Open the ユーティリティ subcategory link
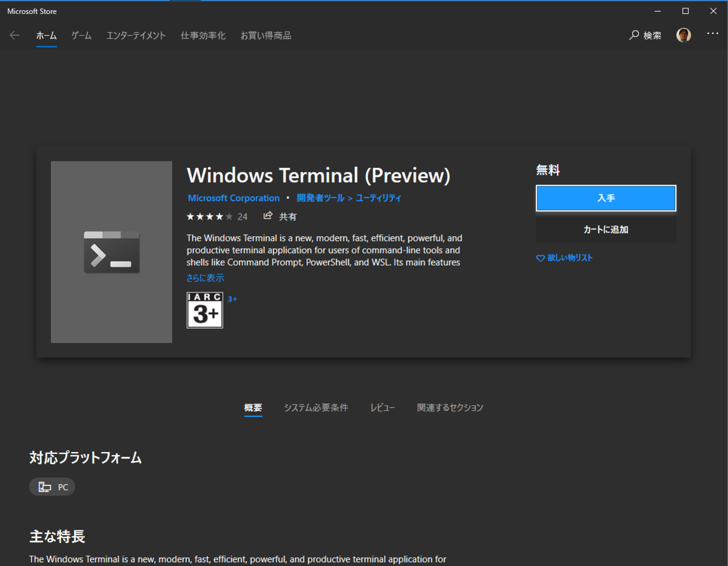 [x=379, y=198]
